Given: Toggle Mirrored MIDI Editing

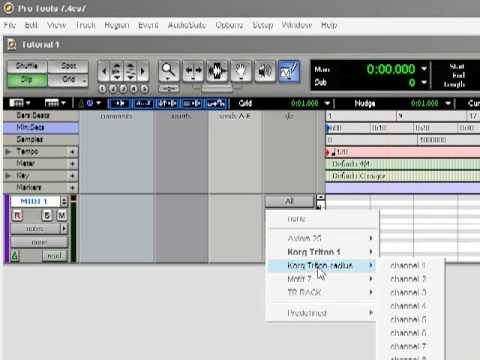Looking at the screenshot, I should coord(216,103).
